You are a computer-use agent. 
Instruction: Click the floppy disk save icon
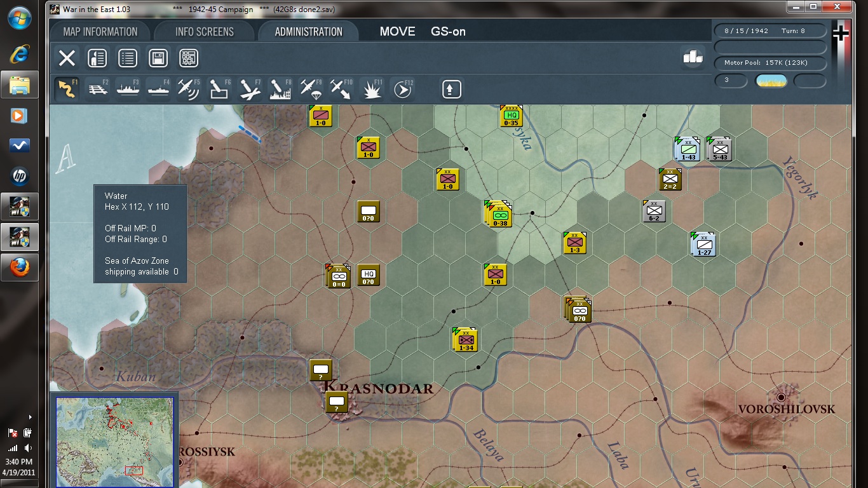click(158, 58)
